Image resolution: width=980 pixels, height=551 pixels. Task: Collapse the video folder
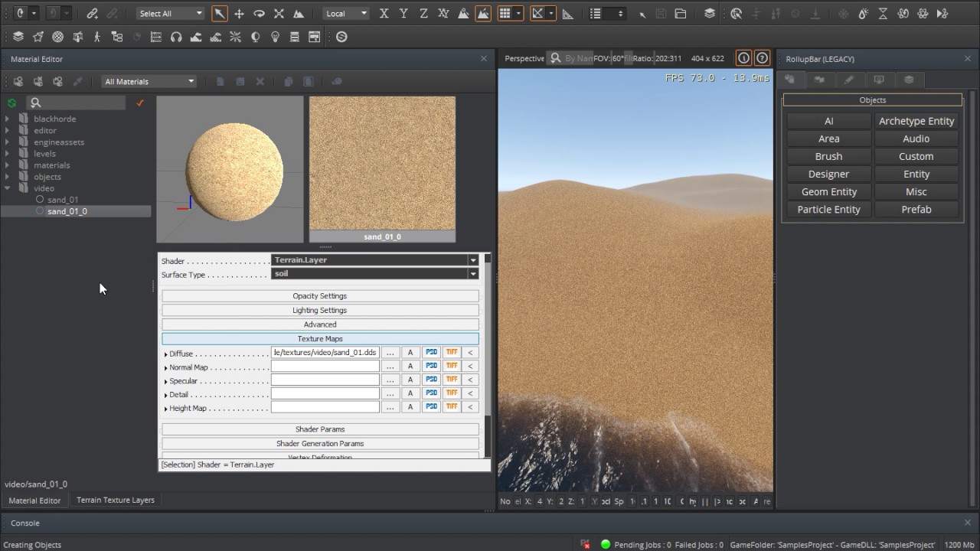(8, 187)
